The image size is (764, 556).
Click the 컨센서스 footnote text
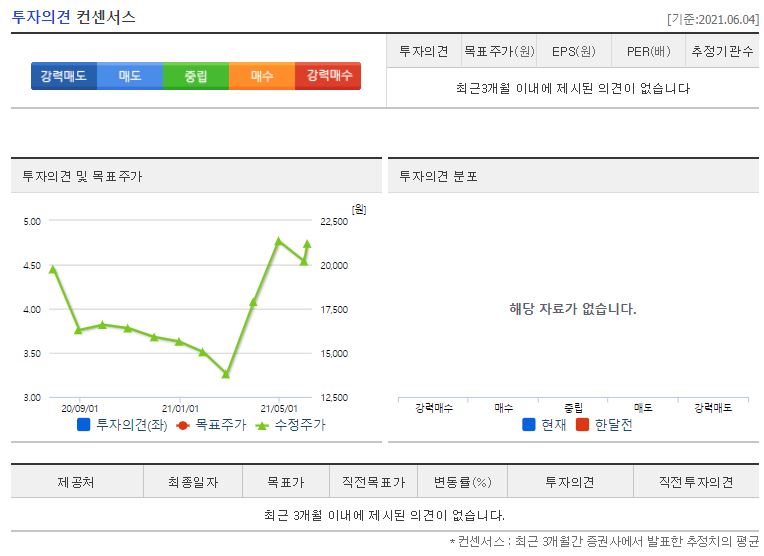(x=604, y=541)
